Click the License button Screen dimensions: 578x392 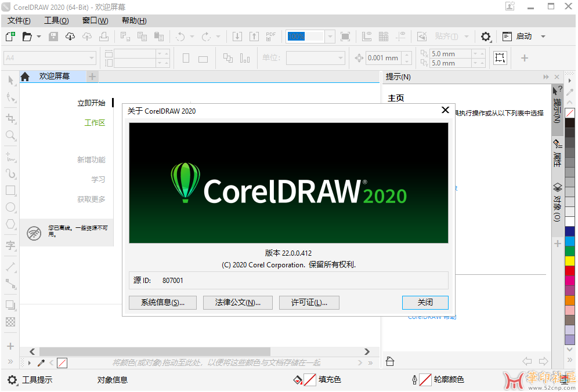pyautogui.click(x=309, y=303)
